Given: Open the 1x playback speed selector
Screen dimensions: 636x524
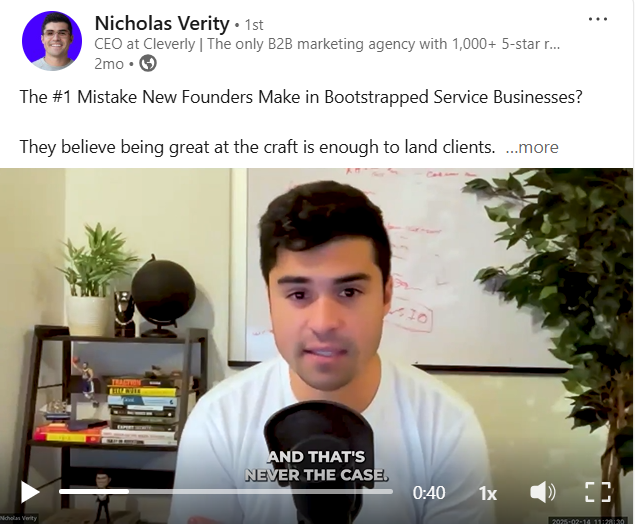Looking at the screenshot, I should (488, 493).
